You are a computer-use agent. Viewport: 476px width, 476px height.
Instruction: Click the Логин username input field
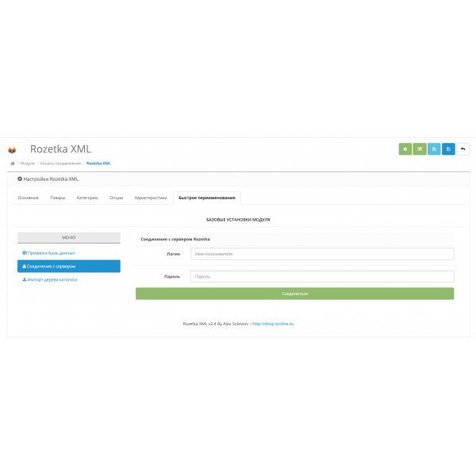click(322, 254)
